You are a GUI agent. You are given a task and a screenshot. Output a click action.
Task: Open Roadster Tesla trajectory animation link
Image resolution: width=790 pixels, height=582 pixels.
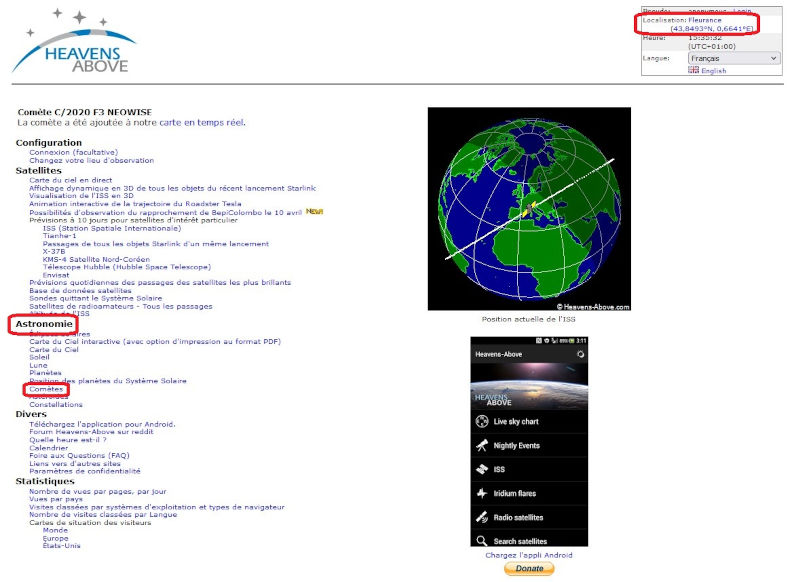(x=135, y=204)
